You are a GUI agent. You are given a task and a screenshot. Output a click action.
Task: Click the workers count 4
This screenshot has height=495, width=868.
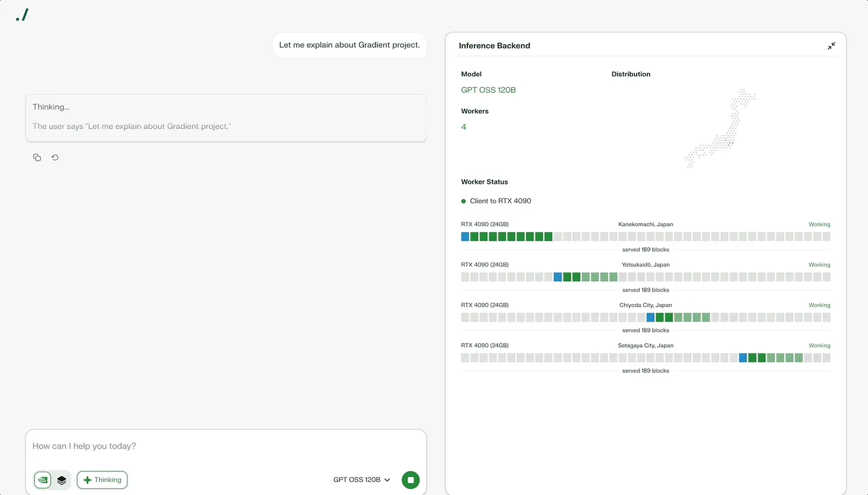click(x=464, y=127)
